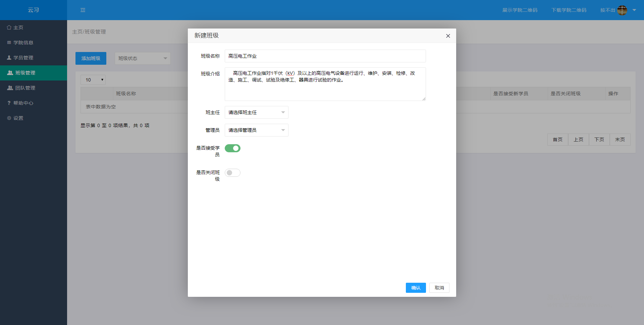Open the 班主任 selection dropdown
The image size is (644, 325).
click(x=256, y=112)
